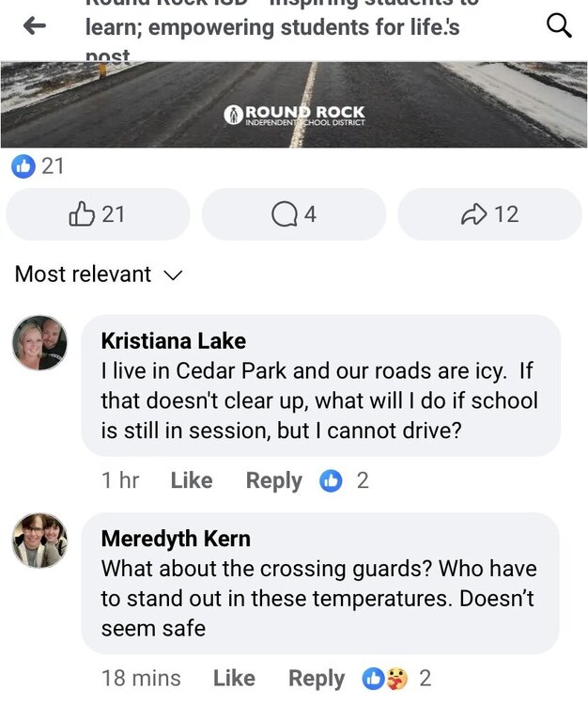Tap the share arrow button showing 12
588x705 pixels.
tap(489, 214)
